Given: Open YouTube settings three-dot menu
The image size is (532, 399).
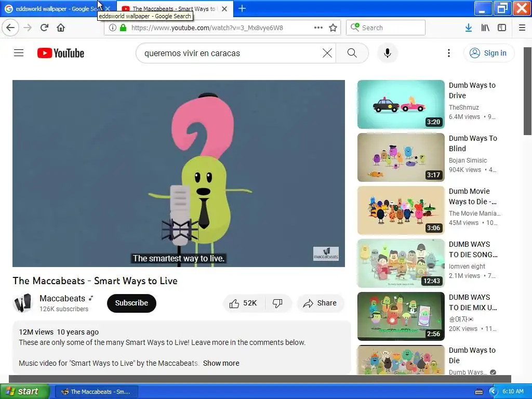Looking at the screenshot, I should (448, 53).
